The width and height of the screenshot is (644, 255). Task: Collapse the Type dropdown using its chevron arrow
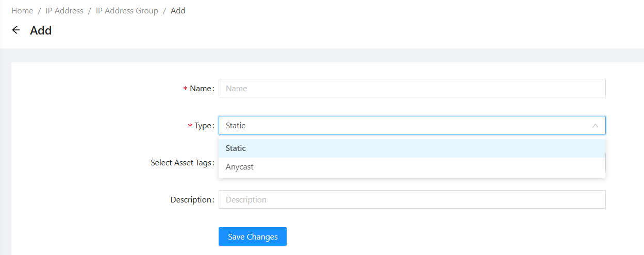click(595, 126)
